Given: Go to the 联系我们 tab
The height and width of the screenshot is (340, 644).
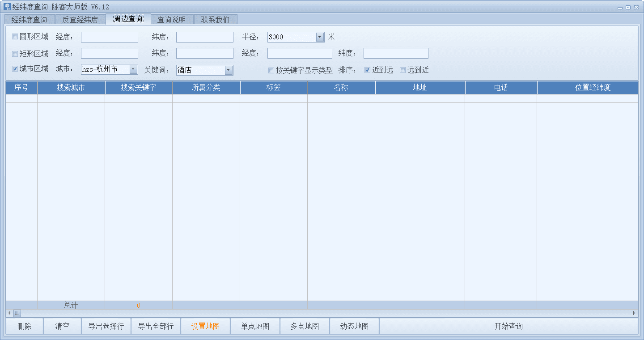Looking at the screenshot, I should (215, 20).
